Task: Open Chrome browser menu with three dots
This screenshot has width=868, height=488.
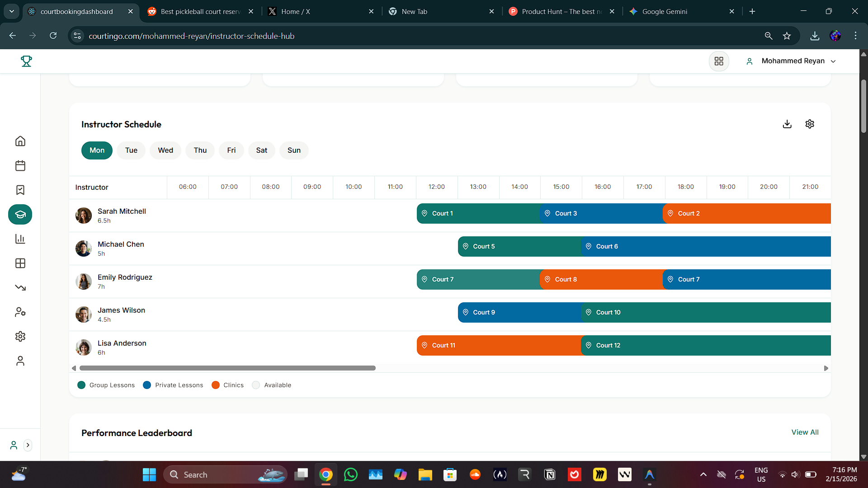Action: pos(855,36)
